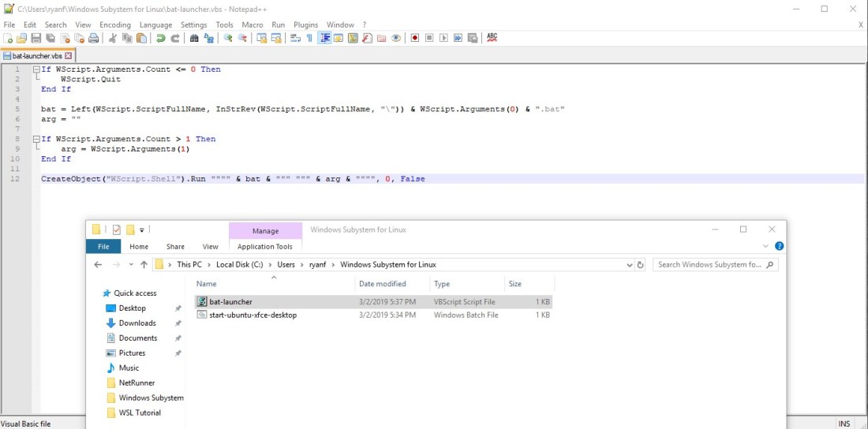
Task: Switch to Home tab in Explorer
Action: (139, 247)
